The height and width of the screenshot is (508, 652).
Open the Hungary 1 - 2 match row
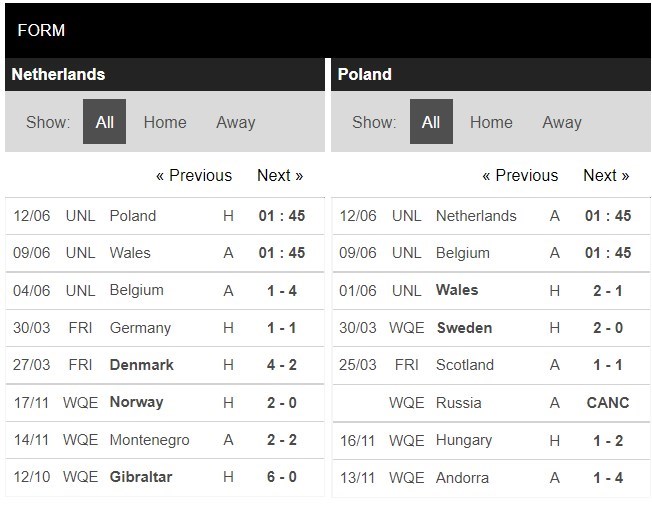491,441
